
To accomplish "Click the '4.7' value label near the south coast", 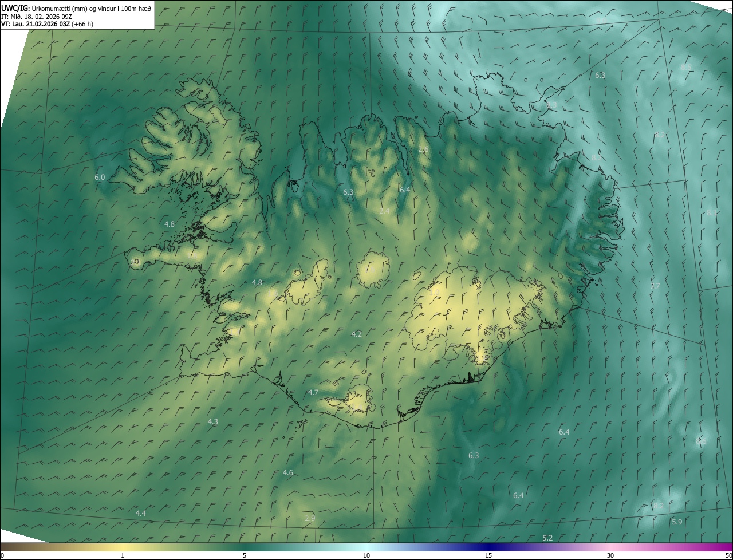I will [x=313, y=393].
